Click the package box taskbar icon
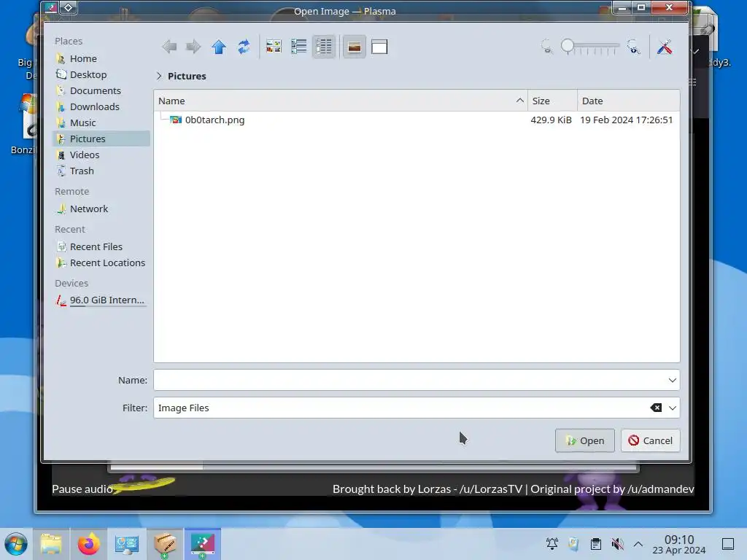 pyautogui.click(x=165, y=544)
